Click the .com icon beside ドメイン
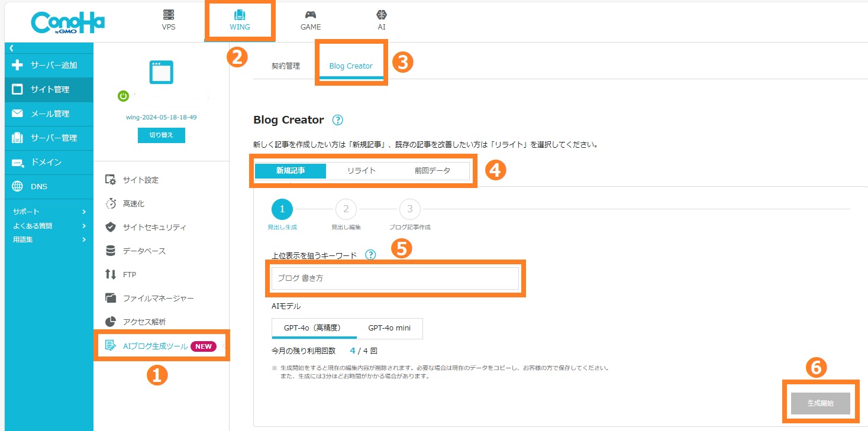868x431 pixels. tap(17, 162)
